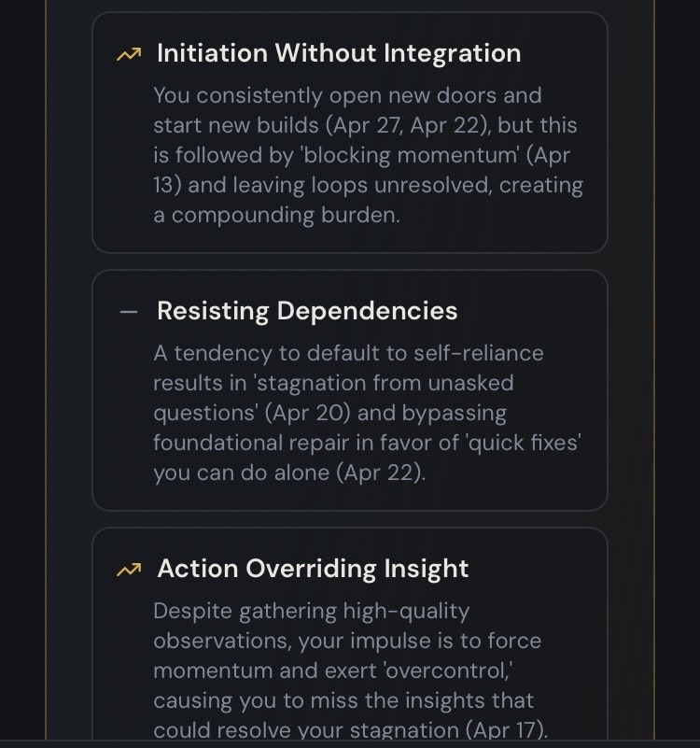The height and width of the screenshot is (748, 700).
Task: Open the Resisting Dependencies heading
Action: point(307,311)
